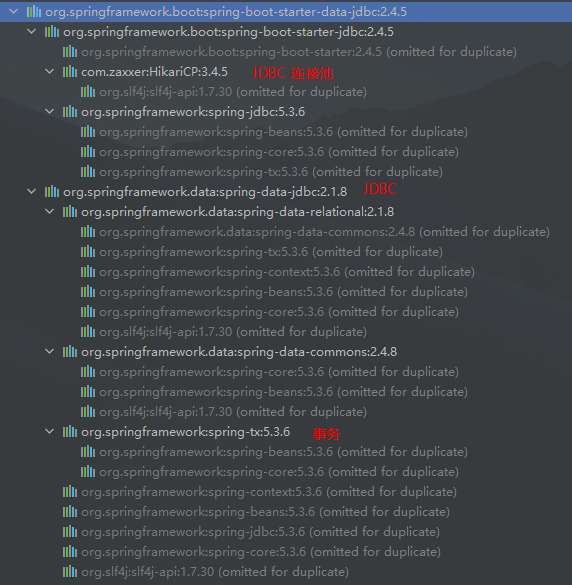
Task: Collapse the spring-data-jdbc:2.1.8 node
Action: pos(32,192)
